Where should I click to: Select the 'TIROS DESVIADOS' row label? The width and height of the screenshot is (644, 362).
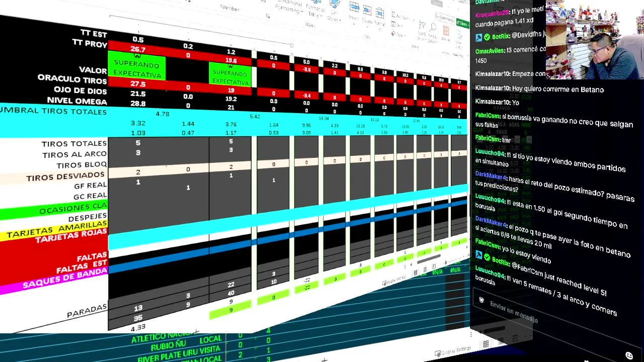click(x=65, y=176)
